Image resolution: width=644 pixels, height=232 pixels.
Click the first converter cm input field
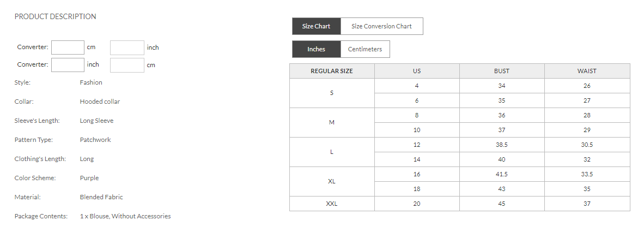pos(68,47)
